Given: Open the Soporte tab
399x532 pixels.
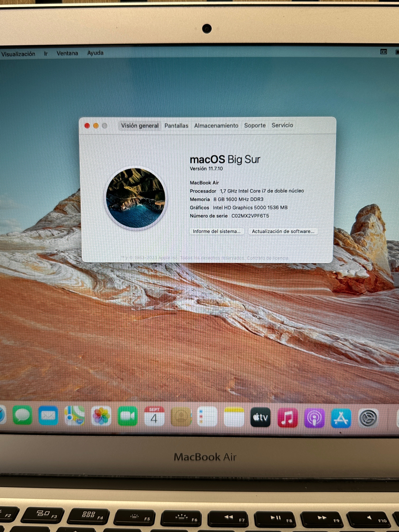Looking at the screenshot, I should pyautogui.click(x=255, y=125).
